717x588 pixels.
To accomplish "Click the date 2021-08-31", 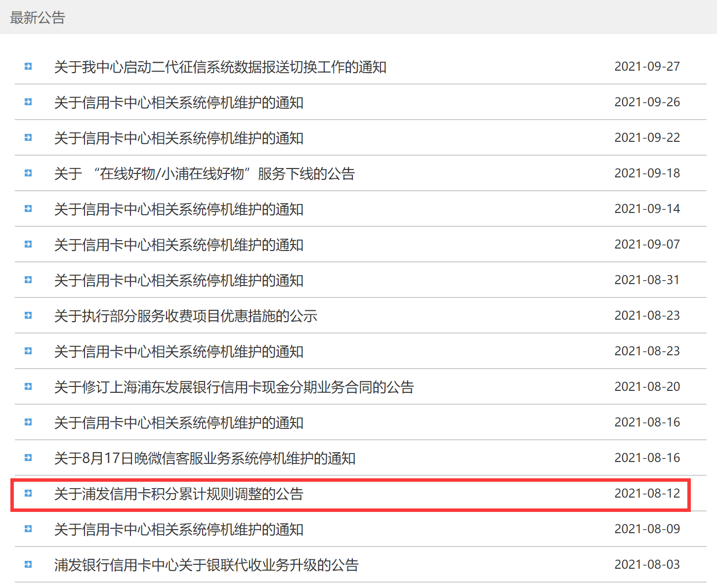I will [x=647, y=280].
